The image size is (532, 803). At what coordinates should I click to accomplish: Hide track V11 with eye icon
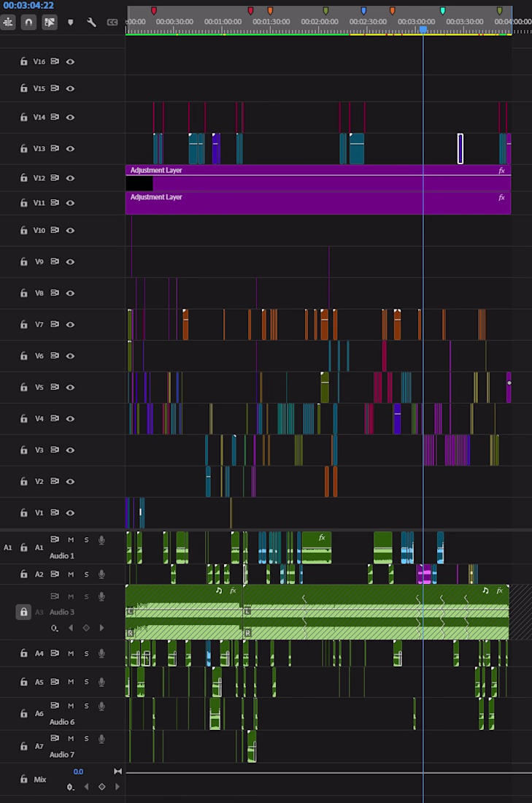[x=70, y=204]
